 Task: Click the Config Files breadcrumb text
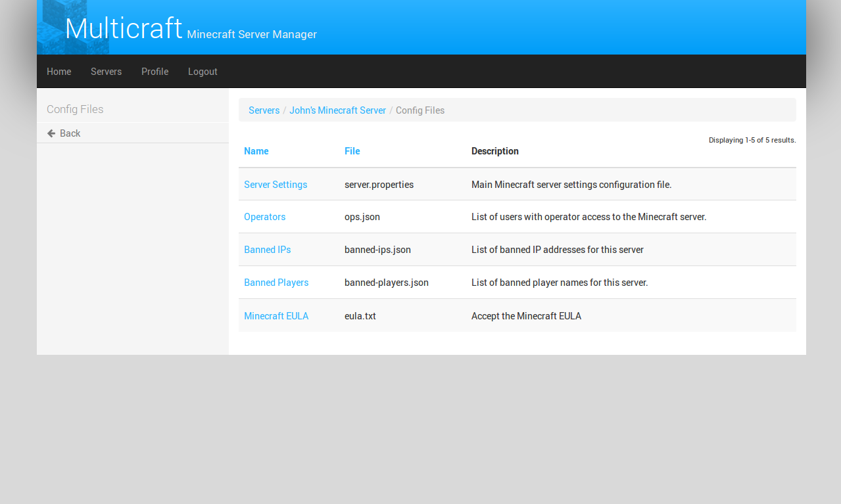pyautogui.click(x=420, y=110)
